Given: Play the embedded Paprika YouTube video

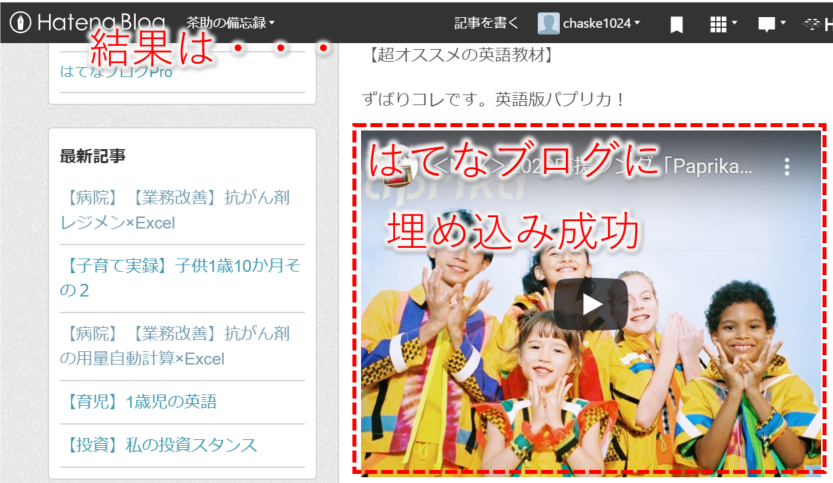Looking at the screenshot, I should (591, 304).
